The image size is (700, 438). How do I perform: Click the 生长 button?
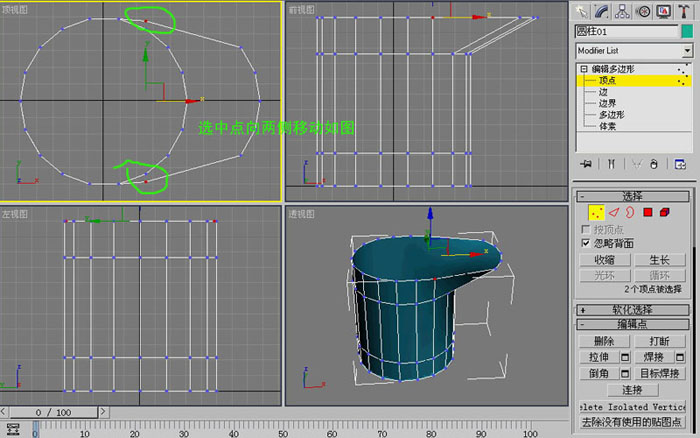click(x=660, y=260)
